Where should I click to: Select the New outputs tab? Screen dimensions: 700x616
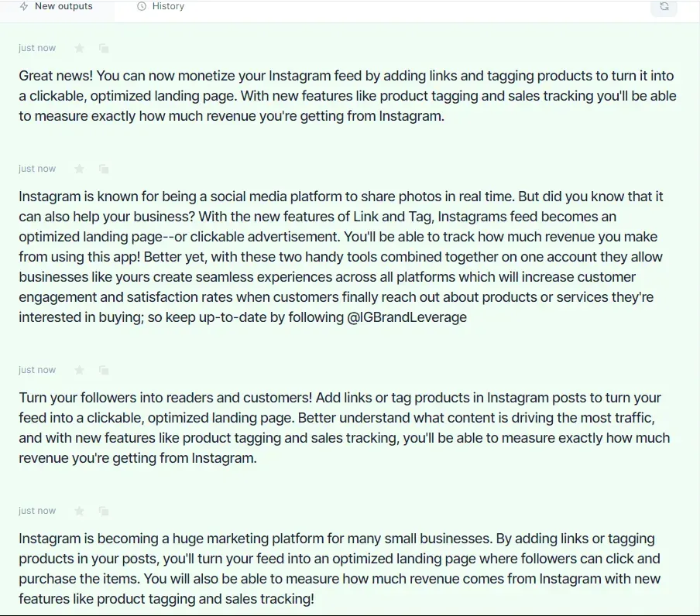[57, 7]
